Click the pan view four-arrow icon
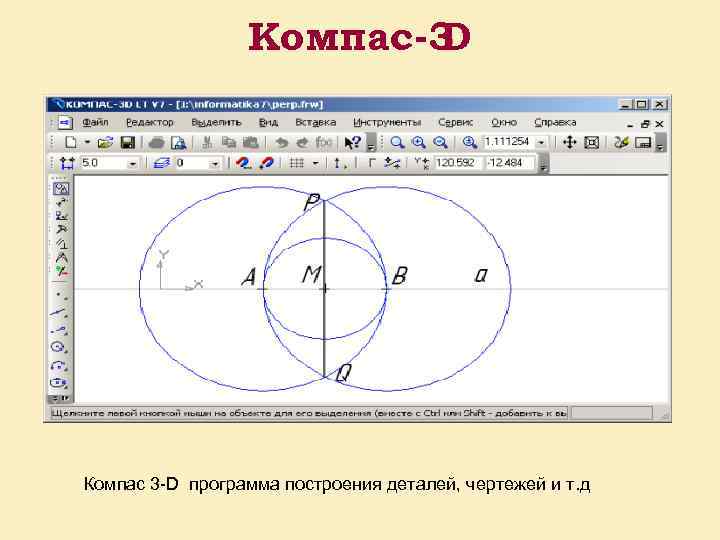This screenshot has width=720, height=540. [570, 142]
